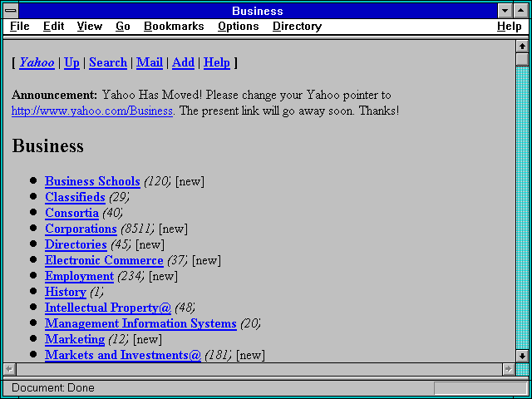Click the vertical scrollbar down arrow

click(x=522, y=356)
